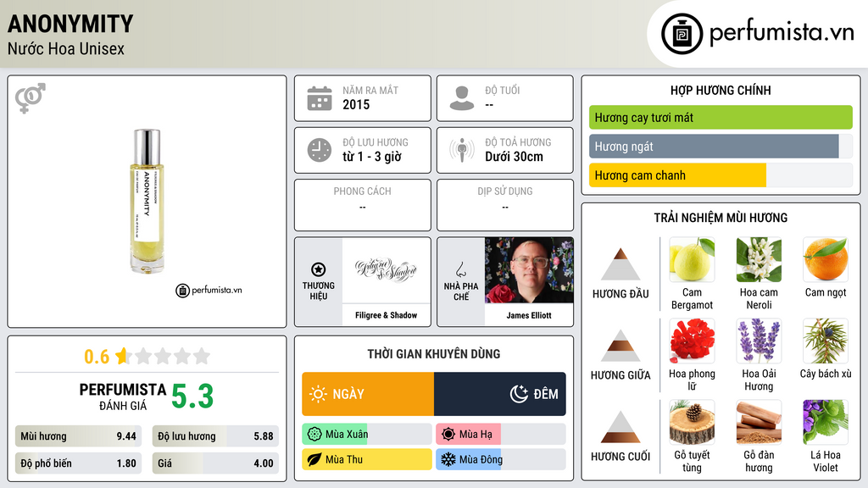This screenshot has width=868, height=488.
Task: Click the Độ phổ biến 1.80 score bar
Action: (x=78, y=463)
